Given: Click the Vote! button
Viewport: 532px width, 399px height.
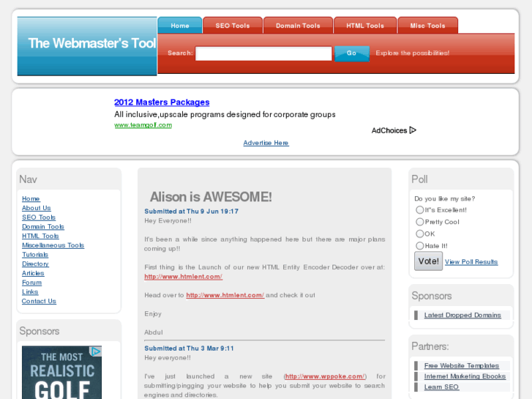Looking at the screenshot, I should (x=428, y=261).
